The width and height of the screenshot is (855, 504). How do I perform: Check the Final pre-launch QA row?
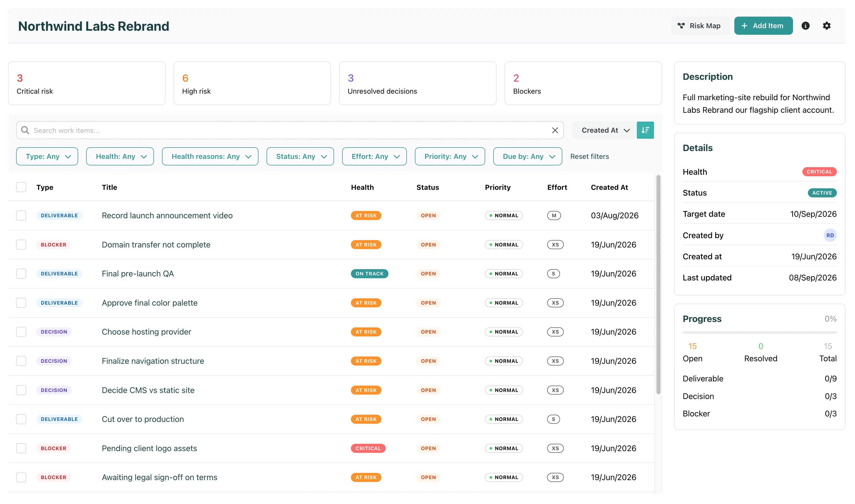21,274
